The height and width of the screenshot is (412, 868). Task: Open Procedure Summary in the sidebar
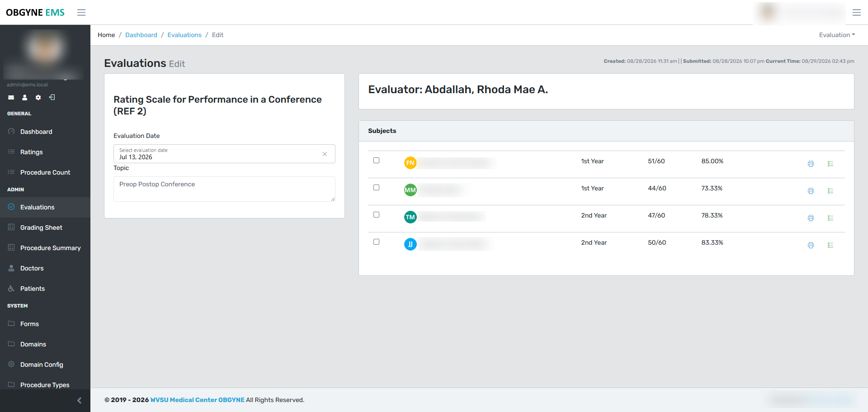tap(45, 248)
